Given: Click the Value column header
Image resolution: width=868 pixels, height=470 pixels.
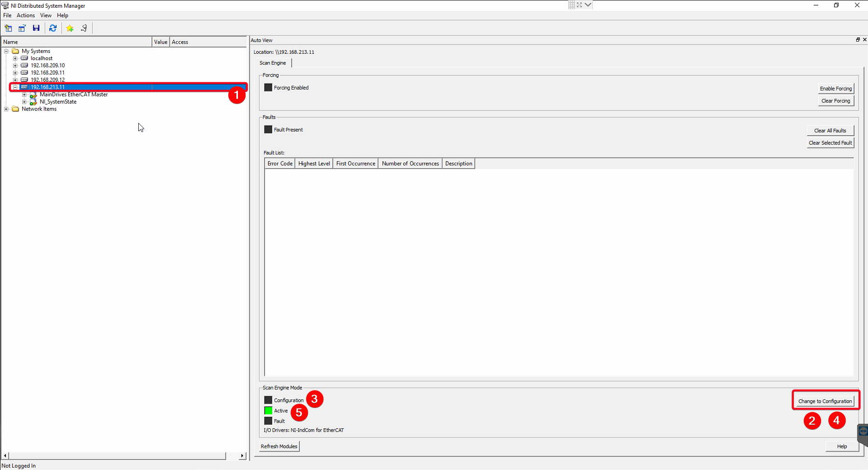Looking at the screenshot, I should click(161, 42).
